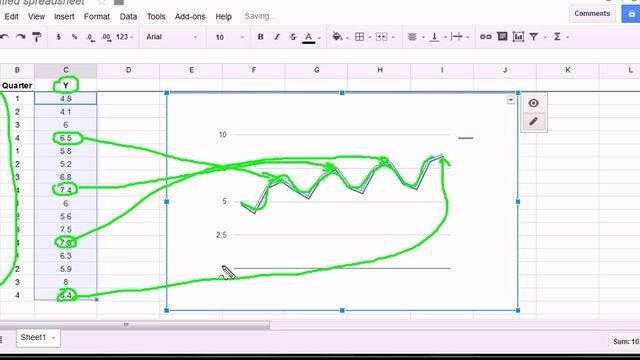Open the Edit menu
This screenshot has height=360, width=640.
point(11,16)
